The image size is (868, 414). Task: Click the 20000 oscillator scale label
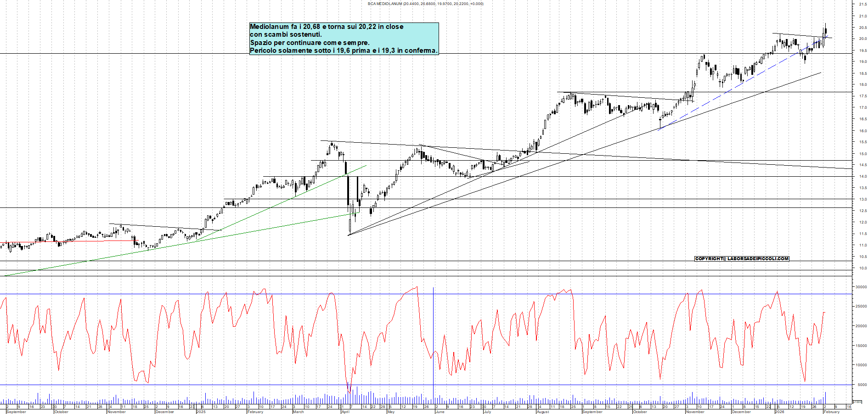(x=861, y=326)
